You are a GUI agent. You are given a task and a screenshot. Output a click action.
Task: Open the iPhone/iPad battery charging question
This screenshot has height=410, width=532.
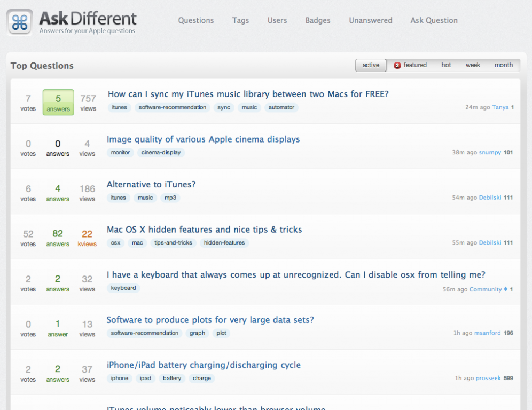[204, 365]
